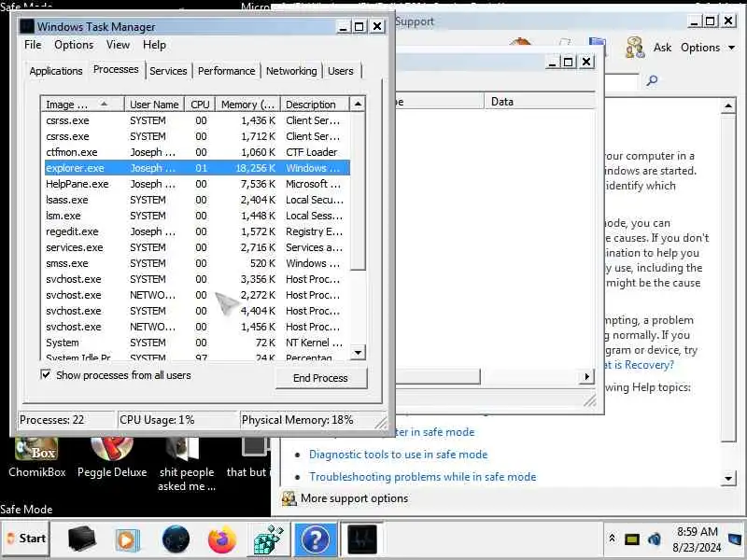Click the magnifier search icon in Help
The height and width of the screenshot is (560, 747).
click(x=652, y=80)
